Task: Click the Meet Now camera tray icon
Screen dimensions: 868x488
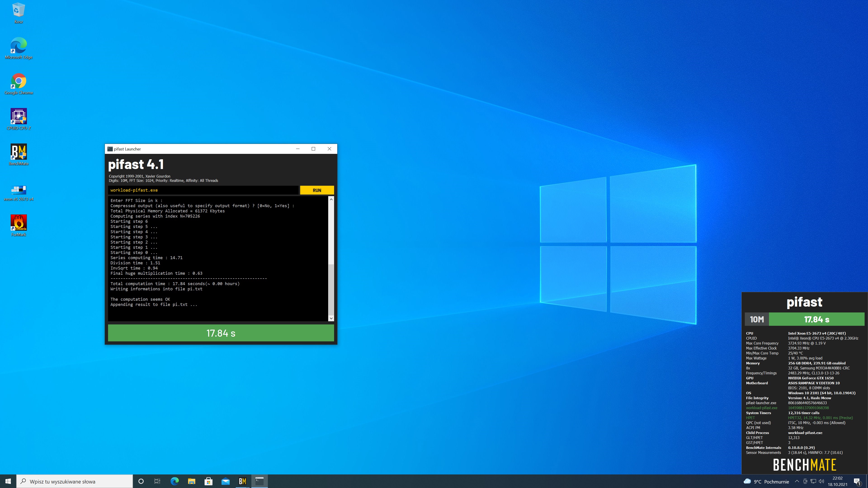Action: coord(805,481)
